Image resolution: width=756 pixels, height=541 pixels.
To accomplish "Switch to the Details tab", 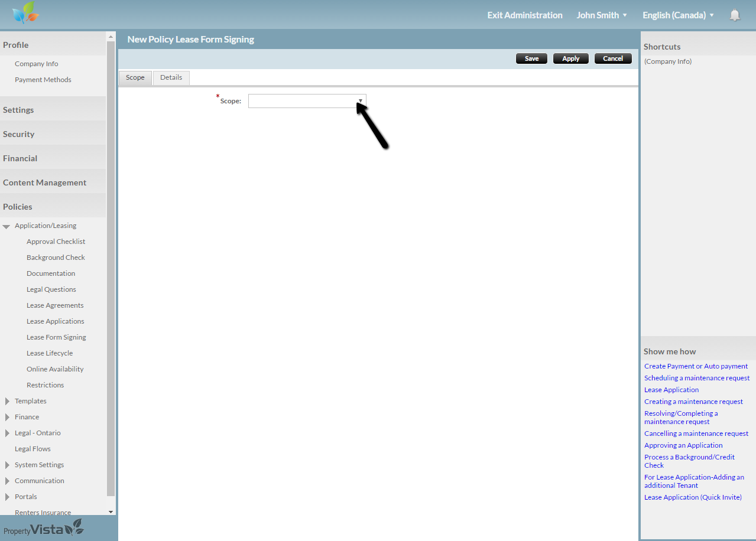I will [x=171, y=77].
